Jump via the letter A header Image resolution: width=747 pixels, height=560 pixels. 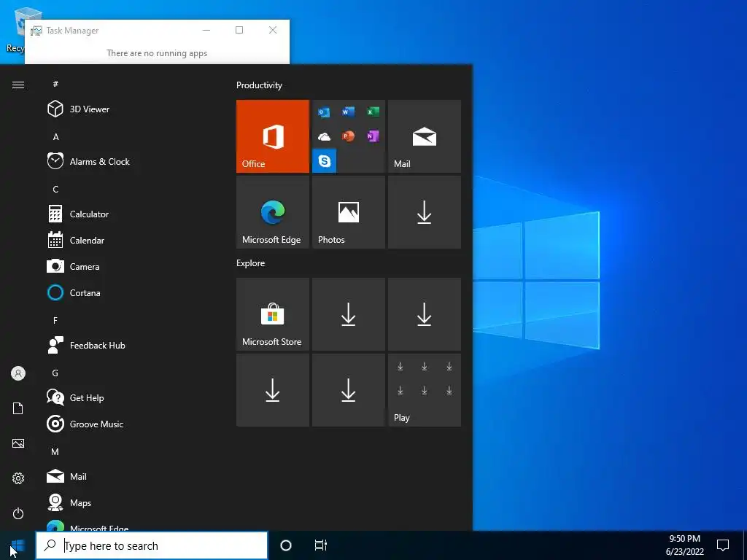tap(55, 136)
